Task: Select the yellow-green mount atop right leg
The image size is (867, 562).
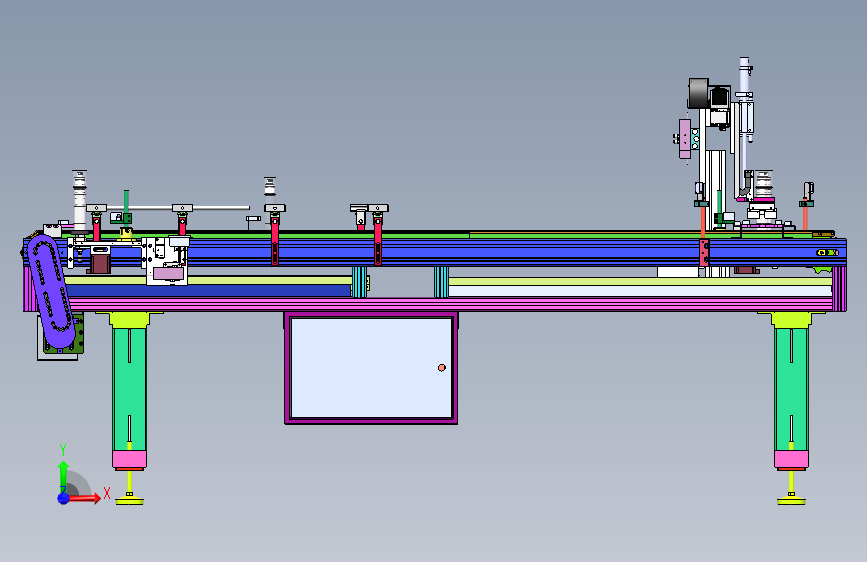Action: tap(791, 320)
